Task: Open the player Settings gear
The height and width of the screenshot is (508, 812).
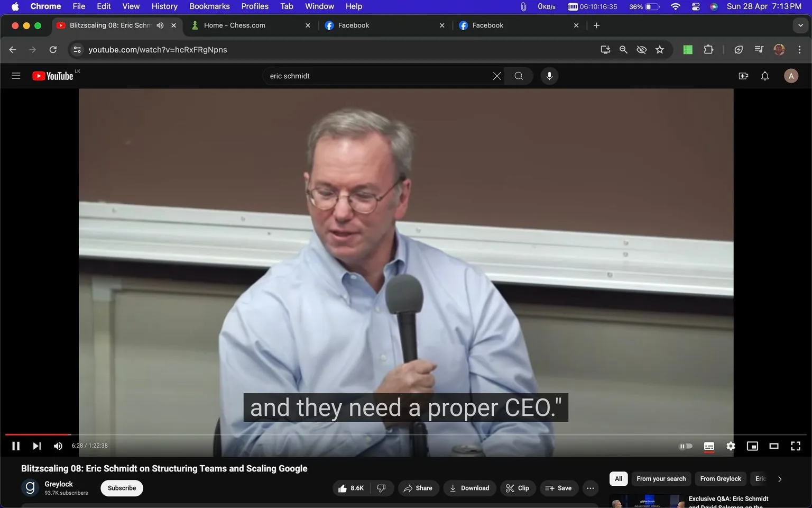Action: (x=731, y=446)
